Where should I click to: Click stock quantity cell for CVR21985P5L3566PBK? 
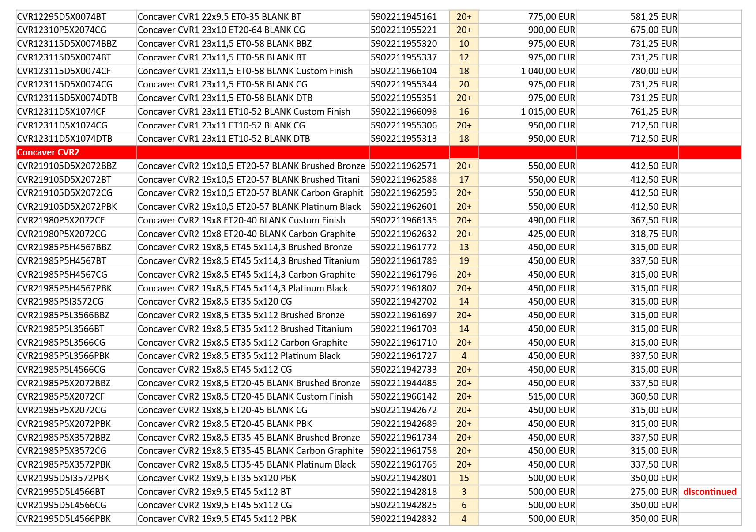(x=464, y=356)
